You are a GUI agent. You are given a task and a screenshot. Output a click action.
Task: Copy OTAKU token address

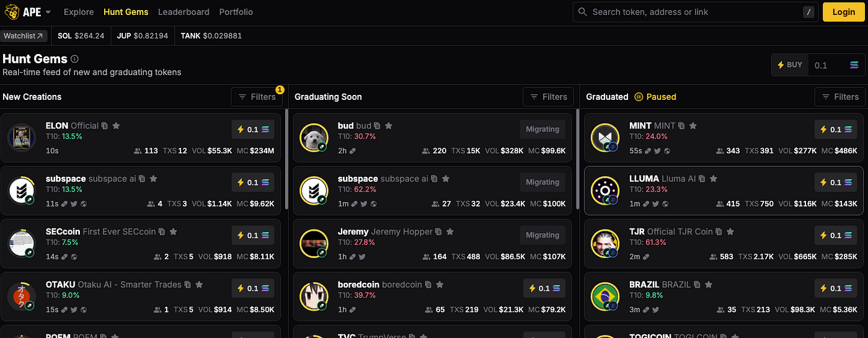(188, 285)
